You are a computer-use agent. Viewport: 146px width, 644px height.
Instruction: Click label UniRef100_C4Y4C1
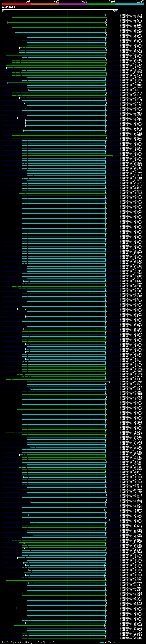coord(131,103)
